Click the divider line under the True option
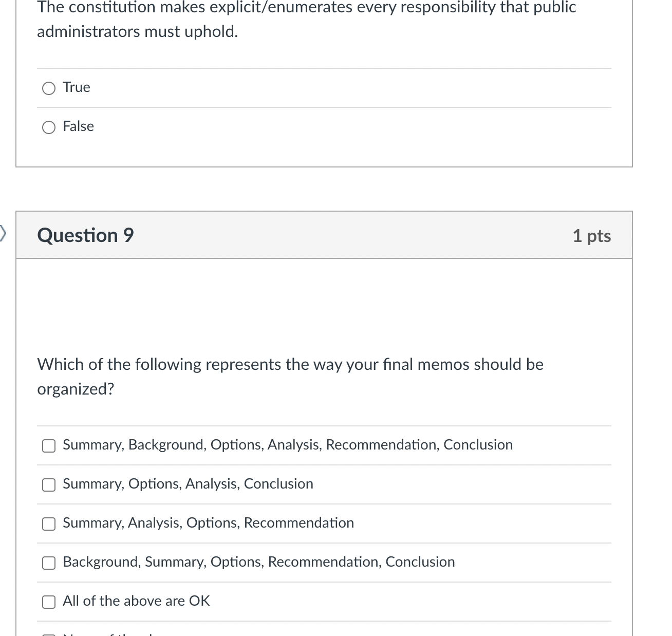 coord(324,107)
